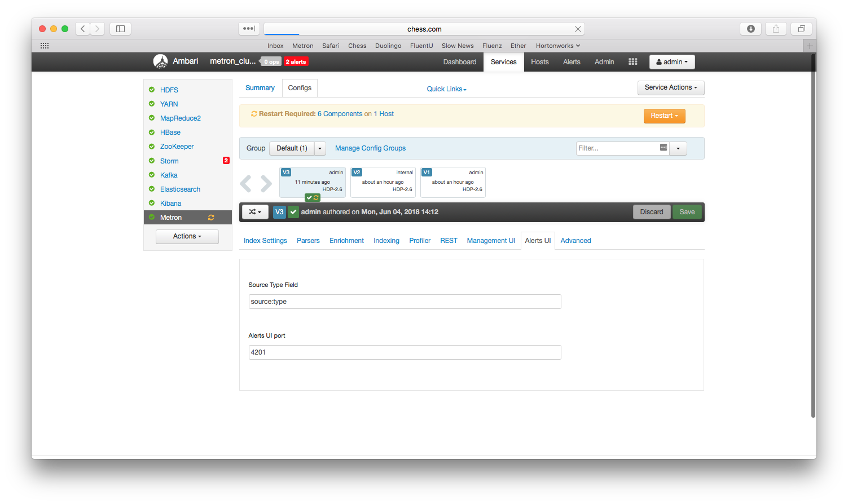Click the V3 current-version check badge on card
Image resolution: width=848 pixels, height=504 pixels.
click(313, 197)
